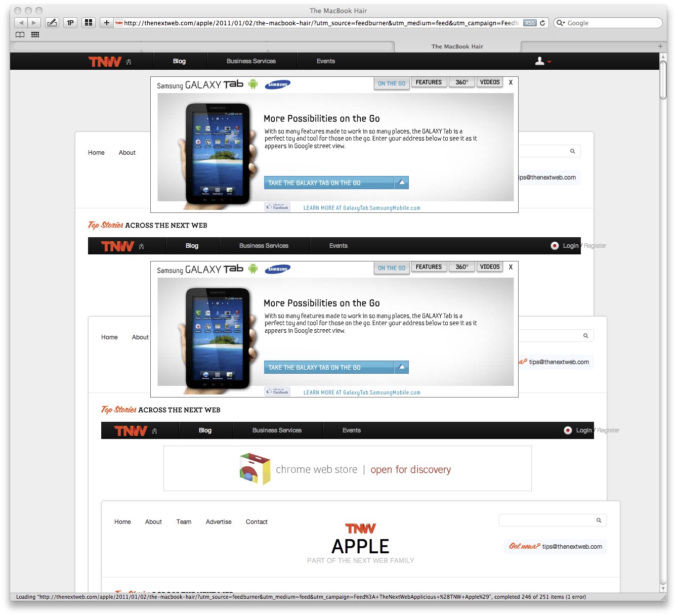Click the pencil annotate toolbar icon
Viewport: 677px width, 616px height.
coord(52,23)
